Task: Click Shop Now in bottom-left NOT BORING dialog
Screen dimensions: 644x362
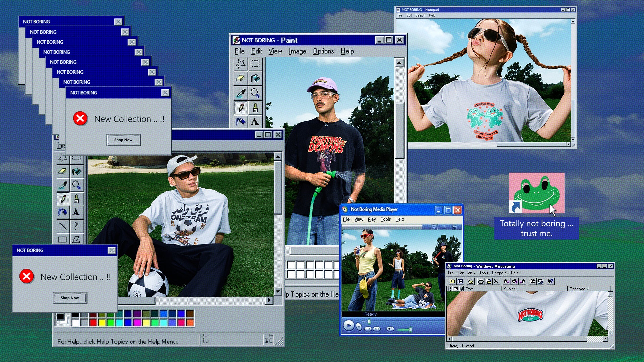Action: click(70, 298)
